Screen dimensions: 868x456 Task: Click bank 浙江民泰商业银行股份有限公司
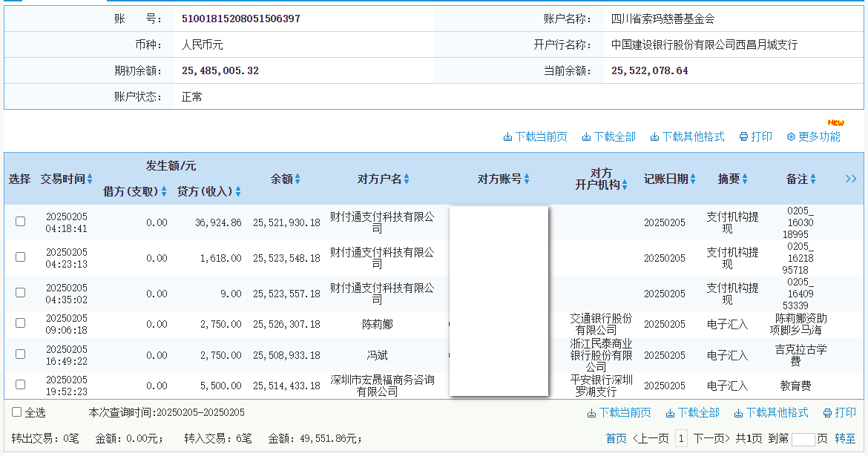click(601, 355)
